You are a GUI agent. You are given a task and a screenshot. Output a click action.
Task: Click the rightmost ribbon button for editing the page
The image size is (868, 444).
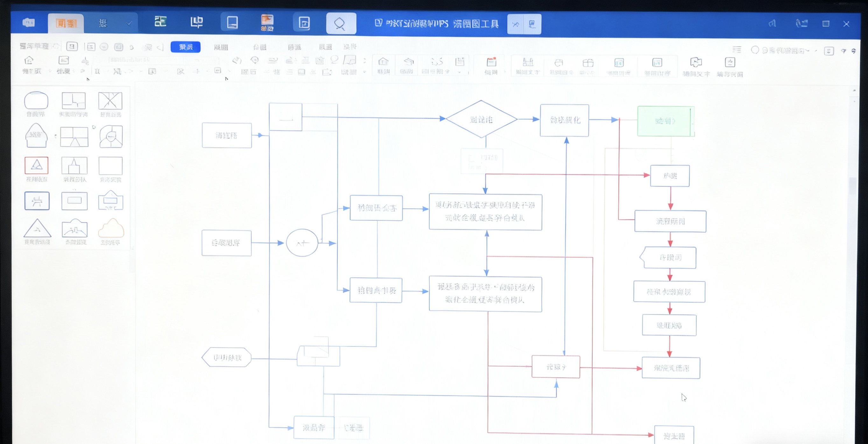(x=730, y=67)
